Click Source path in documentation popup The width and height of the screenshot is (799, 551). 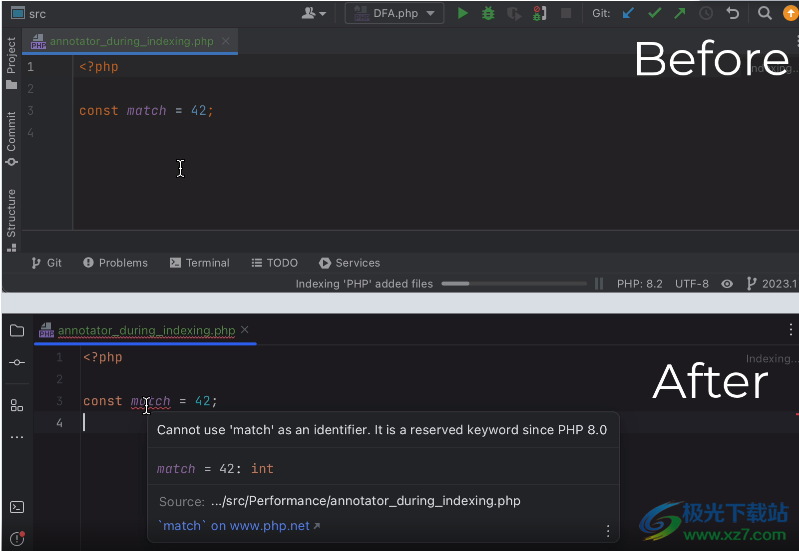coord(365,501)
